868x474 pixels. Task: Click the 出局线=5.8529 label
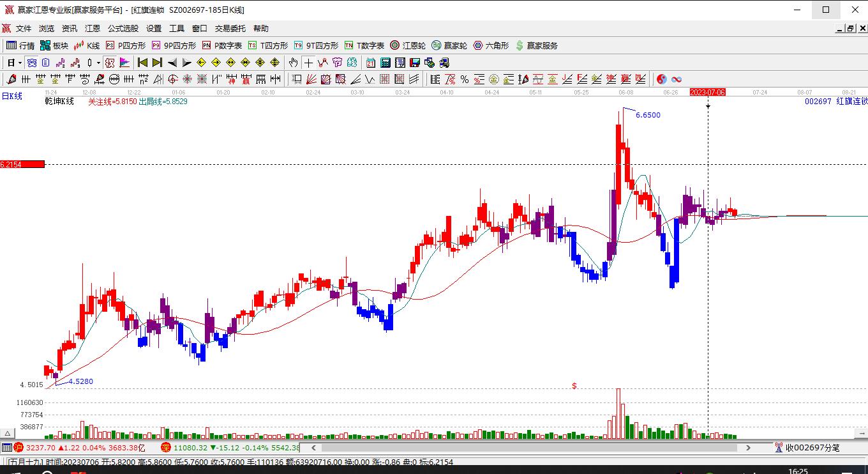163,101
